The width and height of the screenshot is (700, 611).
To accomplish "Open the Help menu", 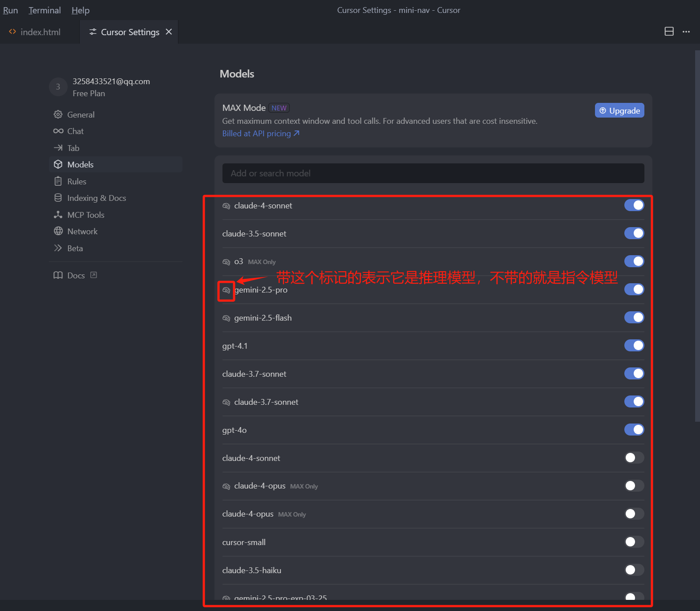I will [81, 10].
